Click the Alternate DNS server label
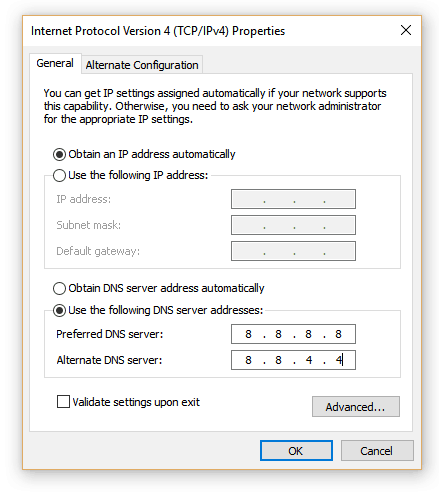Image resolution: width=439 pixels, height=495 pixels. (x=109, y=360)
